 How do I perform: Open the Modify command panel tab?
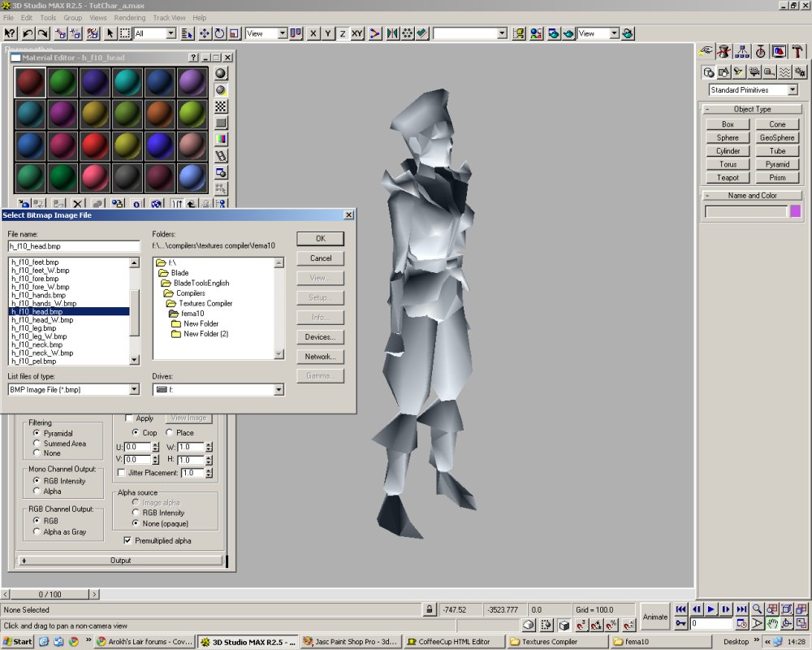[724, 51]
